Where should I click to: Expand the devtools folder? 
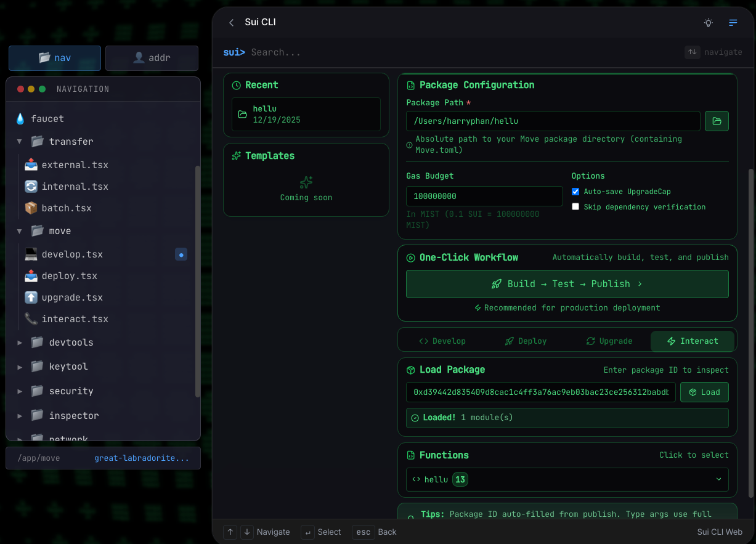[x=19, y=342]
